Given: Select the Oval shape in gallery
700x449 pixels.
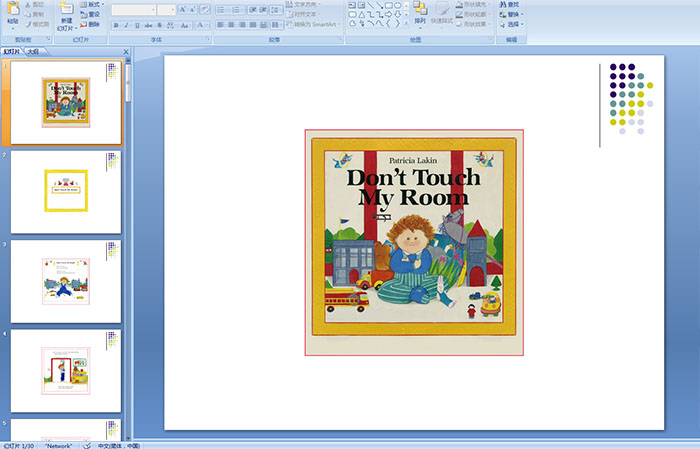Looking at the screenshot, I should (397, 5).
